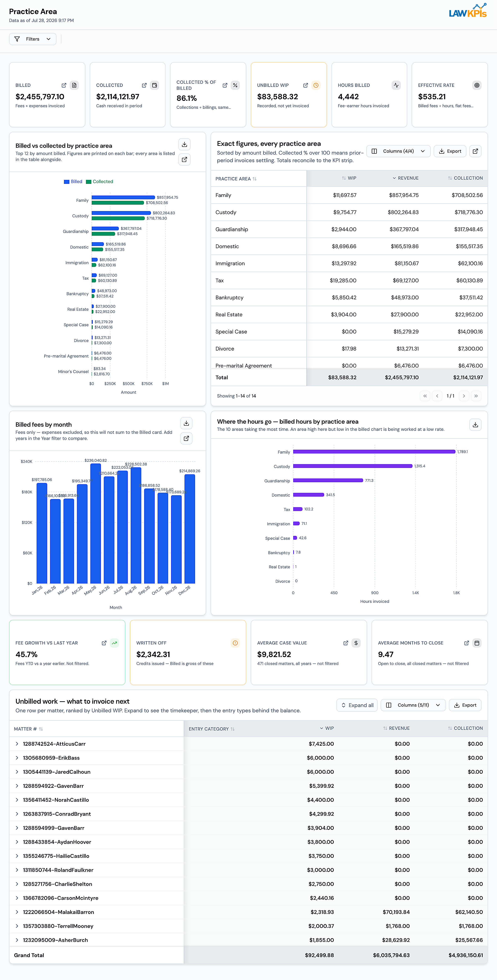Expand matter 1305680959-ErikBass row
The image size is (497, 980).
point(17,758)
